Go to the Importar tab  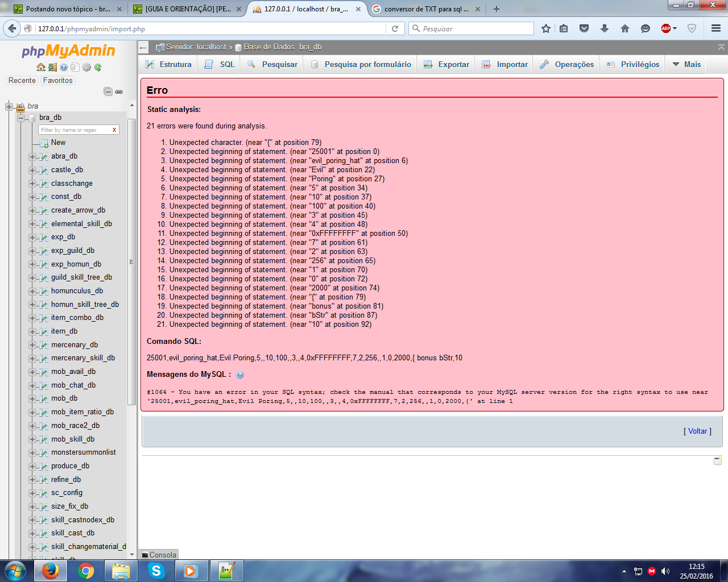click(x=504, y=64)
